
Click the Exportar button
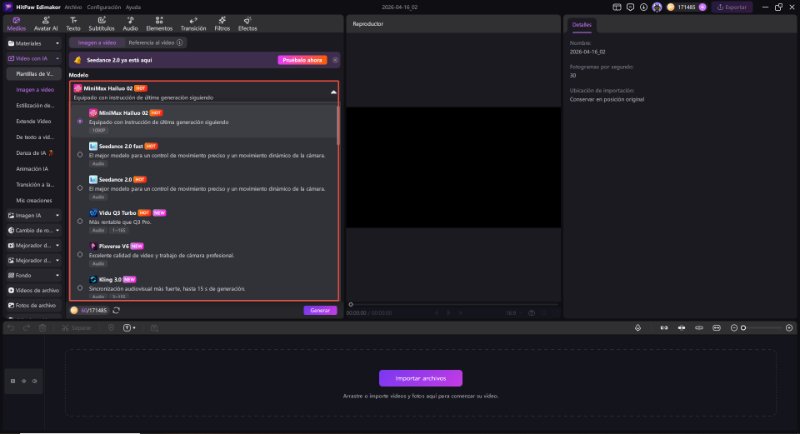tap(732, 7)
